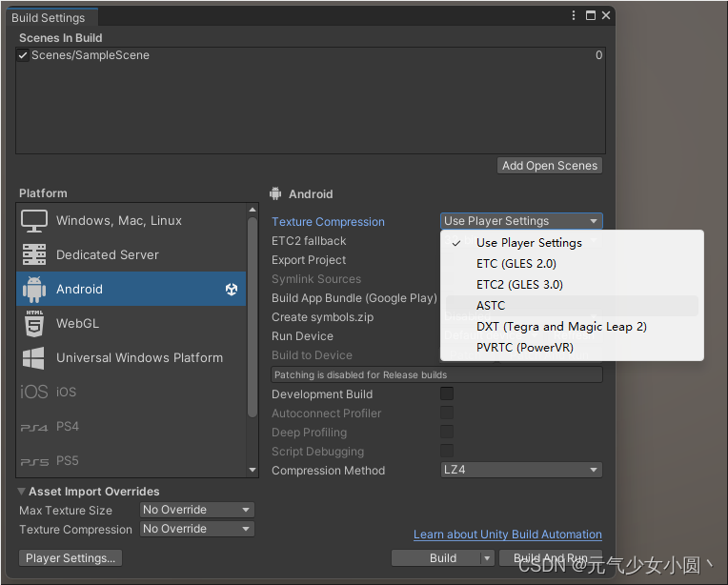Click the PS4 logo icon
Viewport: 728px width, 585px height.
tap(34, 427)
